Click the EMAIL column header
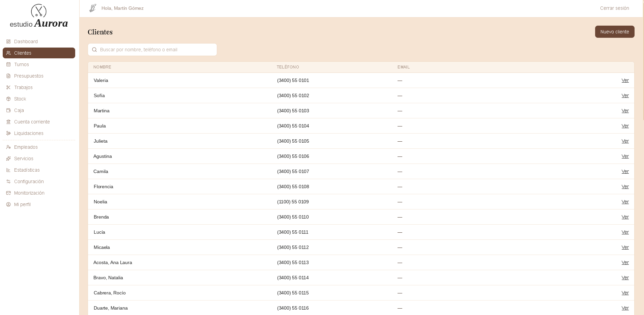 coord(404,67)
